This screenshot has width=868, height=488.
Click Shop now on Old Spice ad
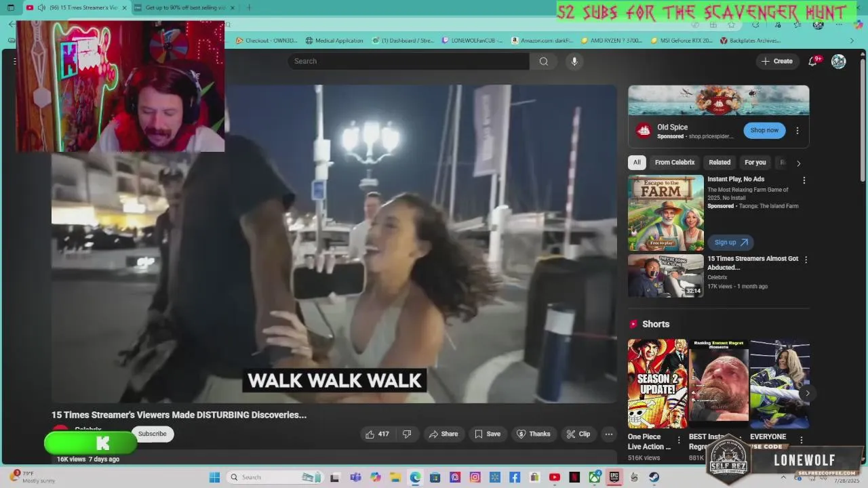pos(764,130)
